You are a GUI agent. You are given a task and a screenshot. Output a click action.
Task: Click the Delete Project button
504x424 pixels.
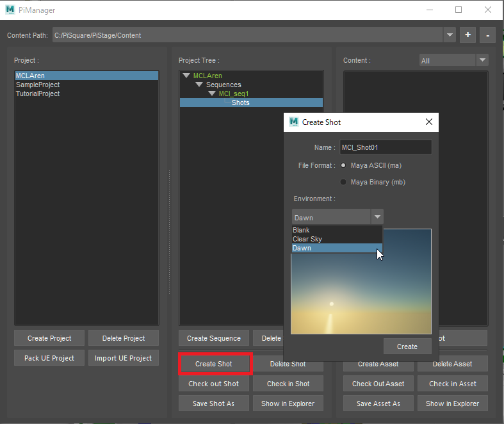point(124,338)
